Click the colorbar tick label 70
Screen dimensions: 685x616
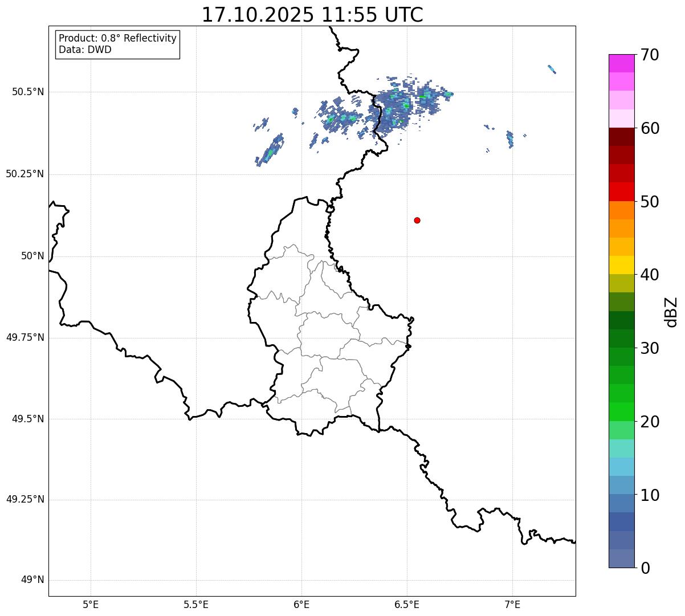tap(650, 55)
